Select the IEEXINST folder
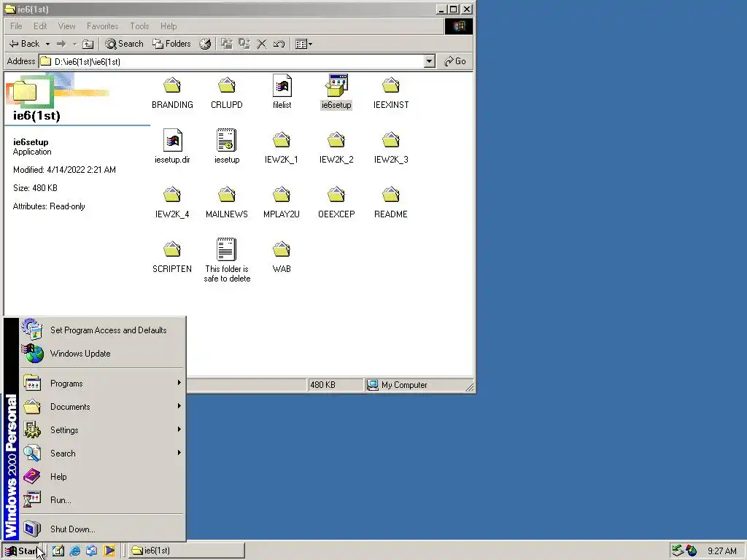 coord(391,93)
